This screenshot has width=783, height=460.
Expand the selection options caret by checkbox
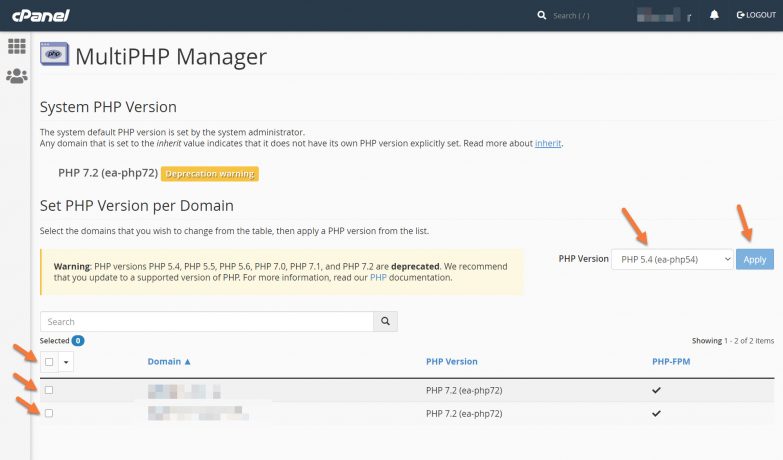click(x=67, y=362)
